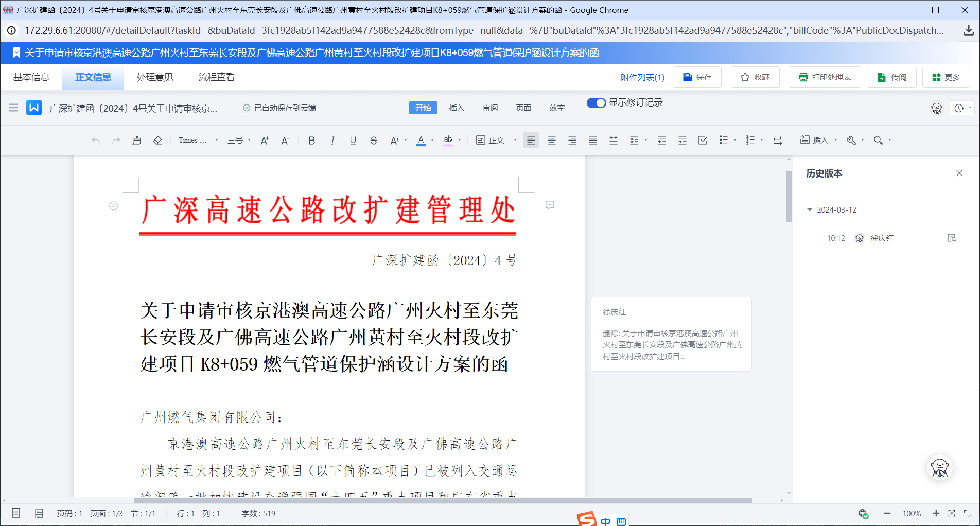Switch to page layout view icon in status bar
The width and height of the screenshot is (980, 526).
point(16,513)
